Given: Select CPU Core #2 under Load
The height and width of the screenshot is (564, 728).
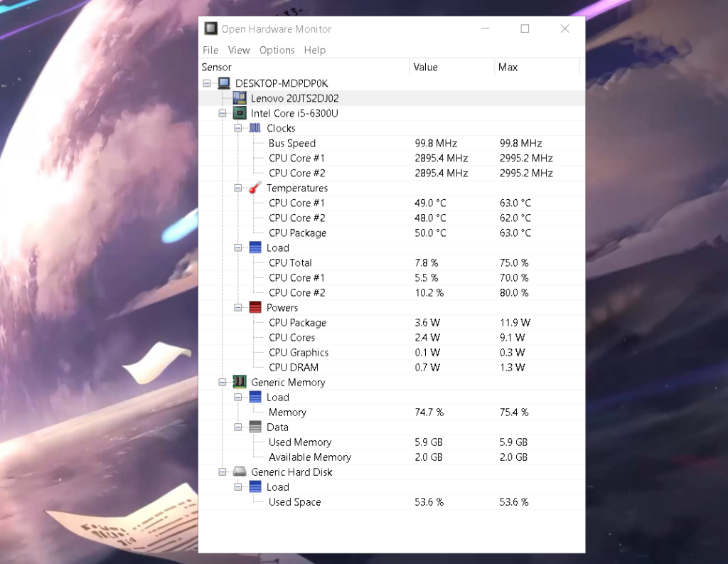Looking at the screenshot, I should 392,293.
